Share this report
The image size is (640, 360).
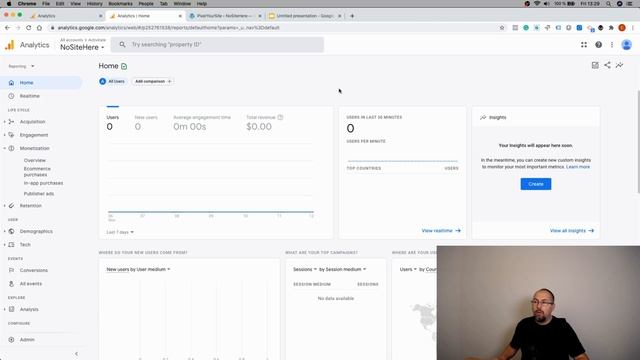607,65
